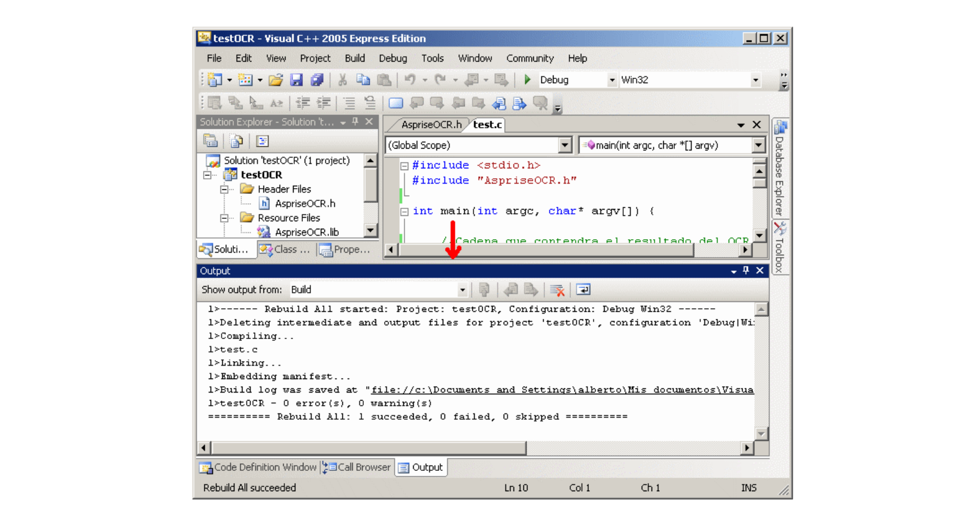Clear all output with red X icon
The width and height of the screenshot is (980, 526).
(557, 290)
